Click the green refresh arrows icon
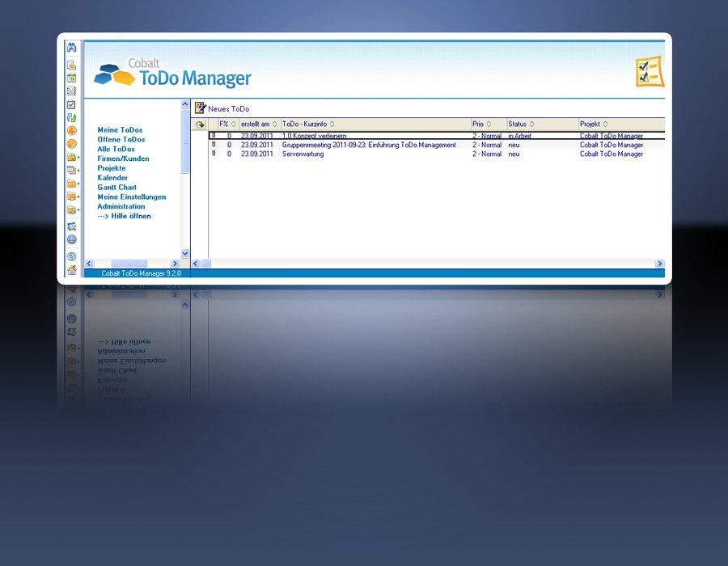 71,117
